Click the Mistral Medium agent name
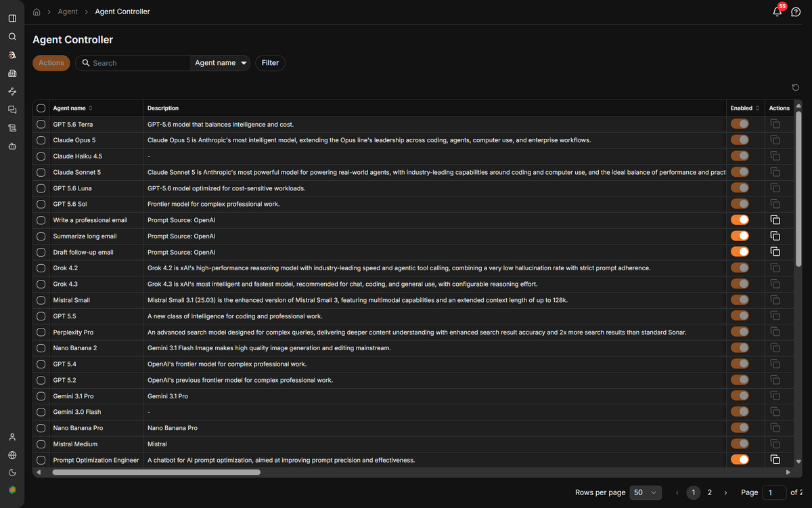The height and width of the screenshot is (508, 812). point(75,444)
